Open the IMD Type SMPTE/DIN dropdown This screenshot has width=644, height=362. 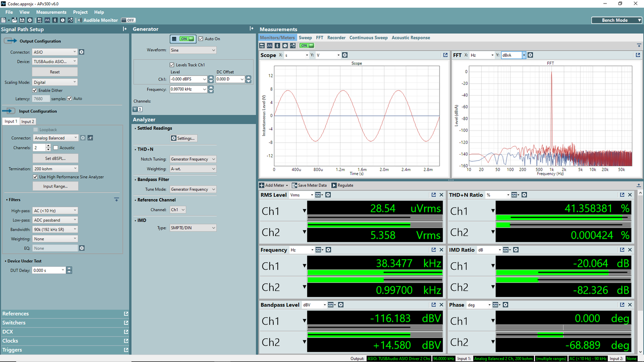coord(193,228)
